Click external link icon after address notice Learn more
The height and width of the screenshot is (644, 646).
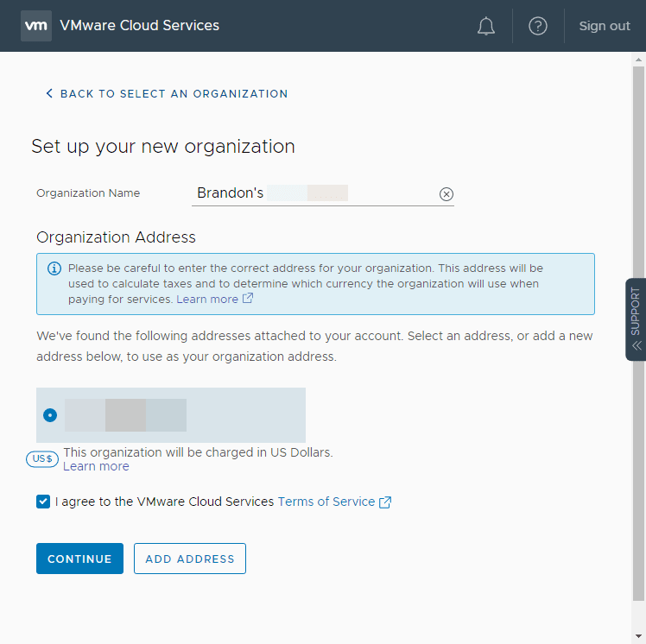coord(248,299)
